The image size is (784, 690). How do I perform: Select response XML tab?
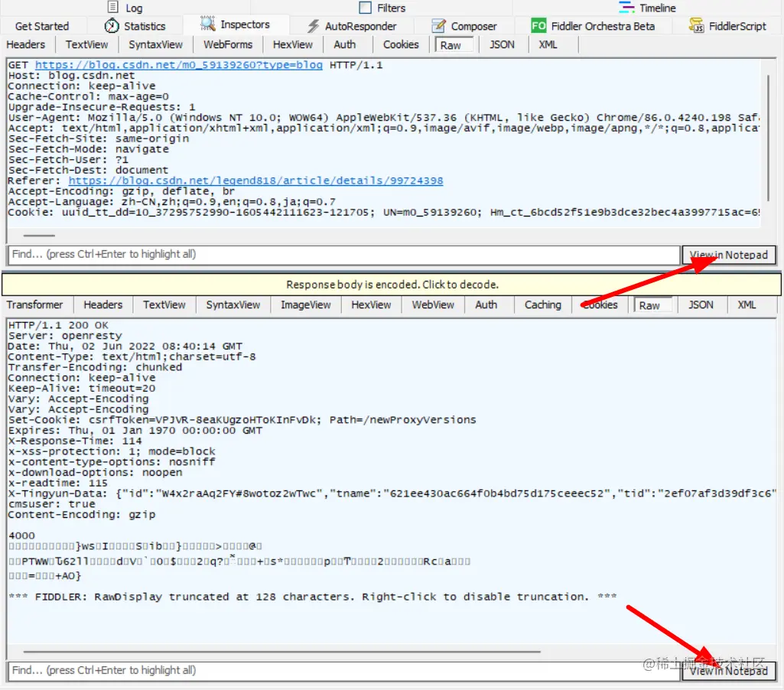click(x=747, y=305)
